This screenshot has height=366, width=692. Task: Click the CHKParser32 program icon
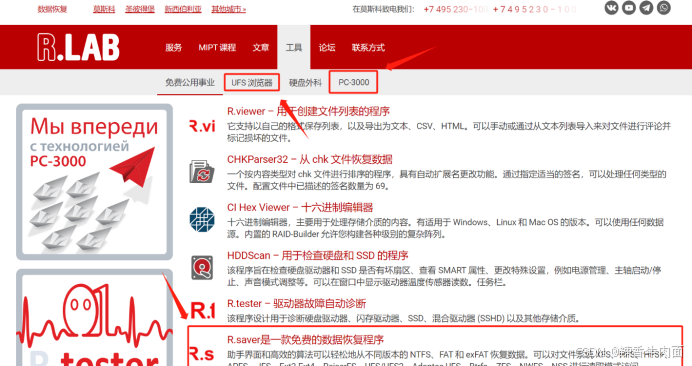coord(202,172)
